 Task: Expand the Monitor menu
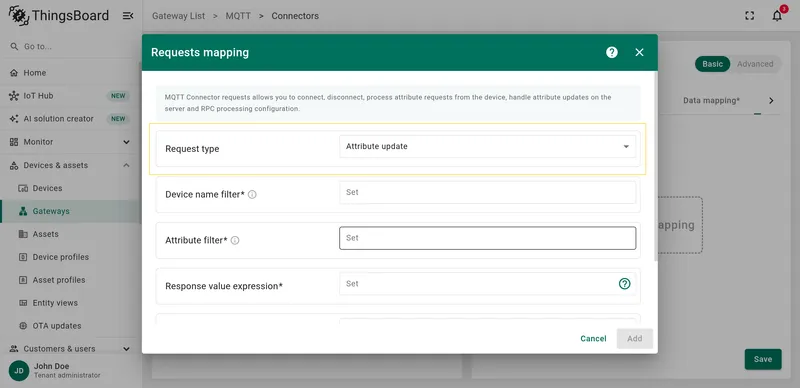tap(70, 142)
